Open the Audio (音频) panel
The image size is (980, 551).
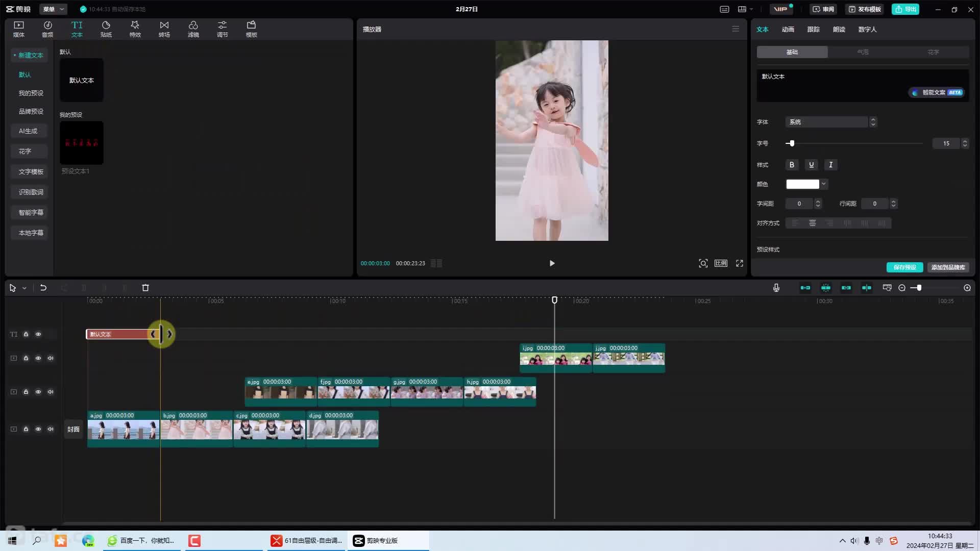pyautogui.click(x=47, y=29)
